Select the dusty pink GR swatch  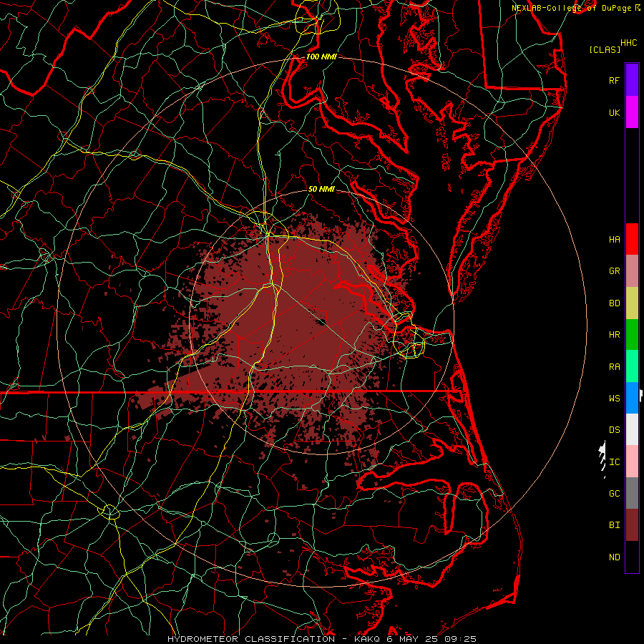click(632, 271)
